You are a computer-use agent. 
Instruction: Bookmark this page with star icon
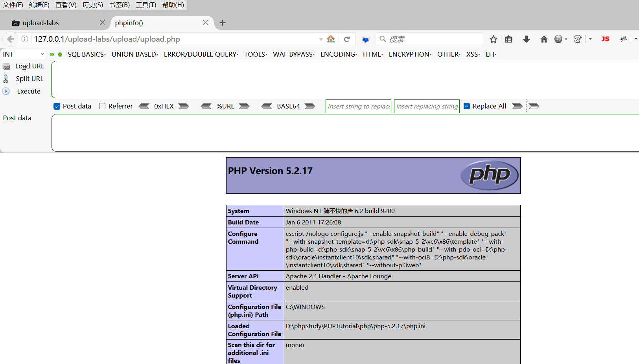point(494,39)
